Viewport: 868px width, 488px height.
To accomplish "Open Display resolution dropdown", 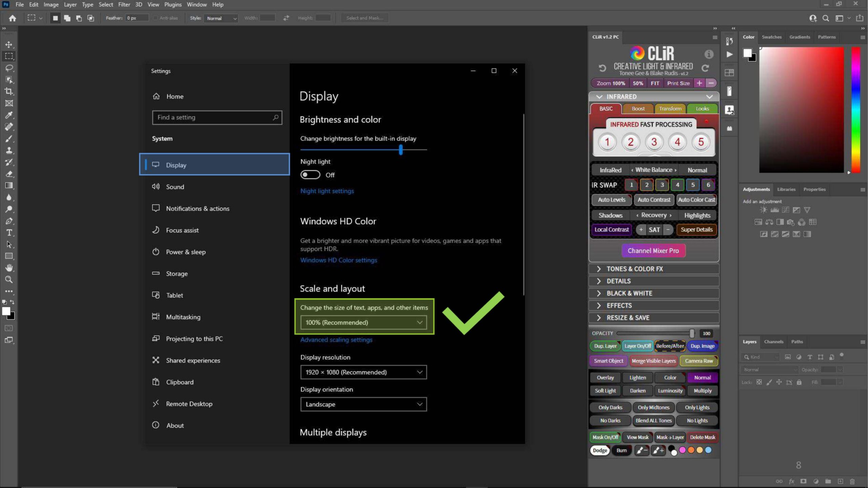I will coord(363,372).
